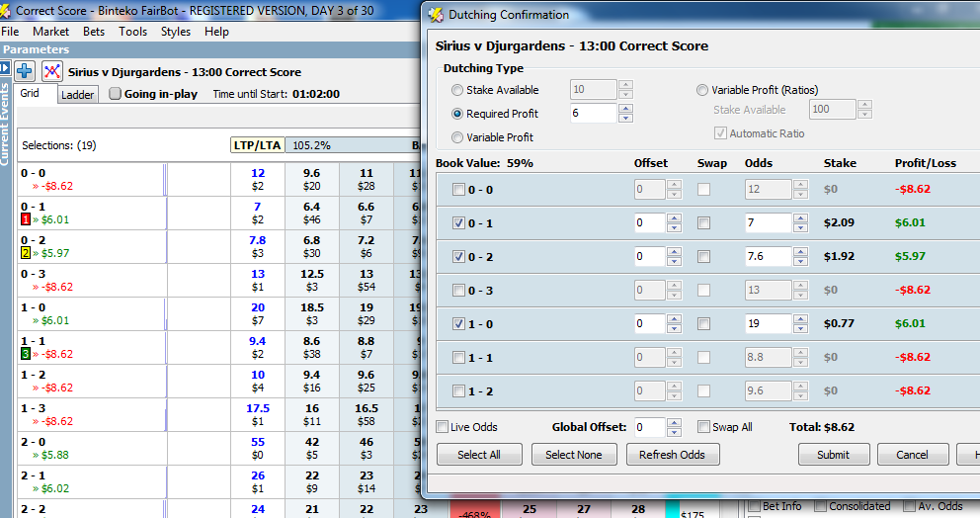Click the Select All button
Viewport: 980px width, 518px height.
point(479,454)
